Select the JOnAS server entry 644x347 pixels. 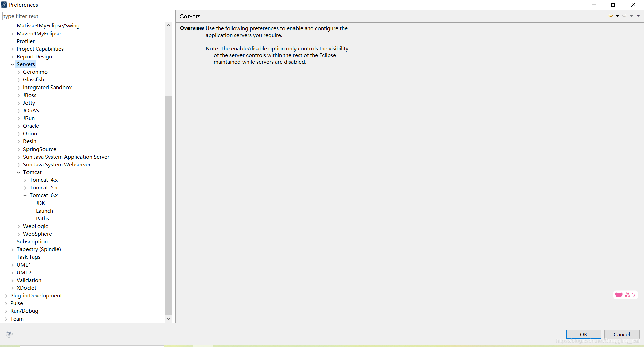31,111
